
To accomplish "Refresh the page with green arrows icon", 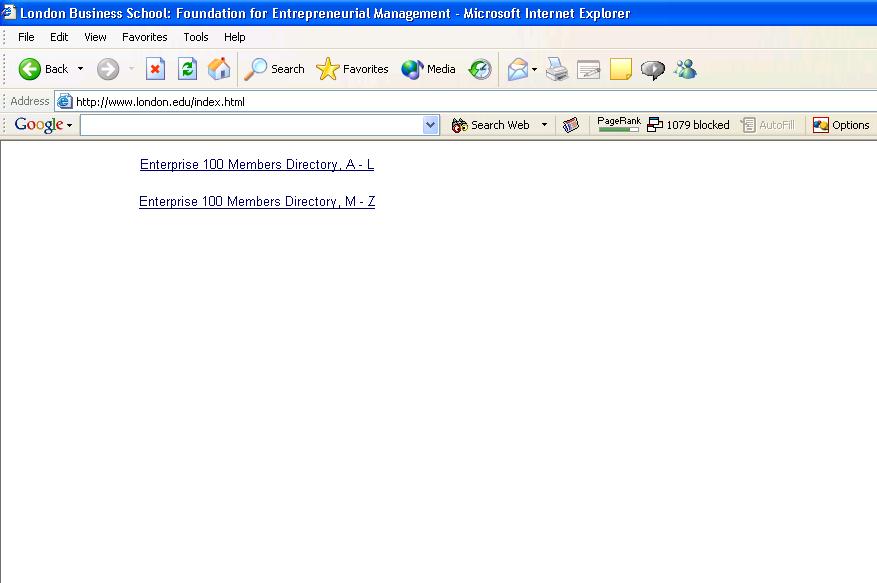I will point(187,69).
